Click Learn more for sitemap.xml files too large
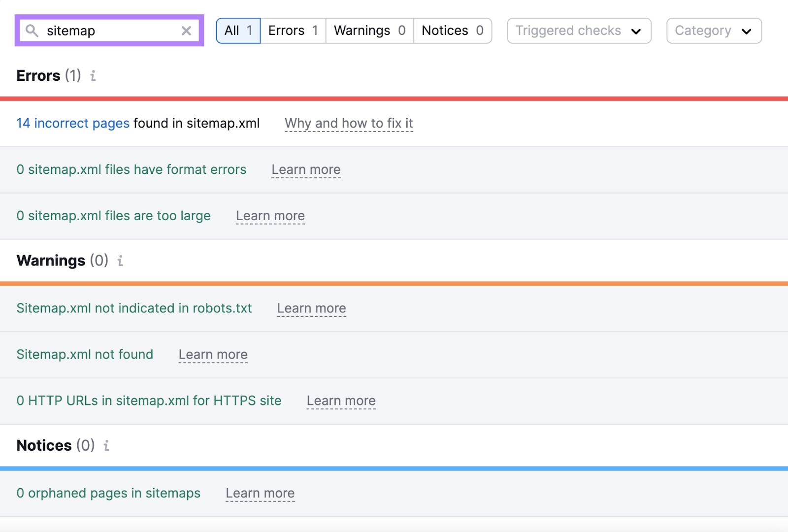 270,216
